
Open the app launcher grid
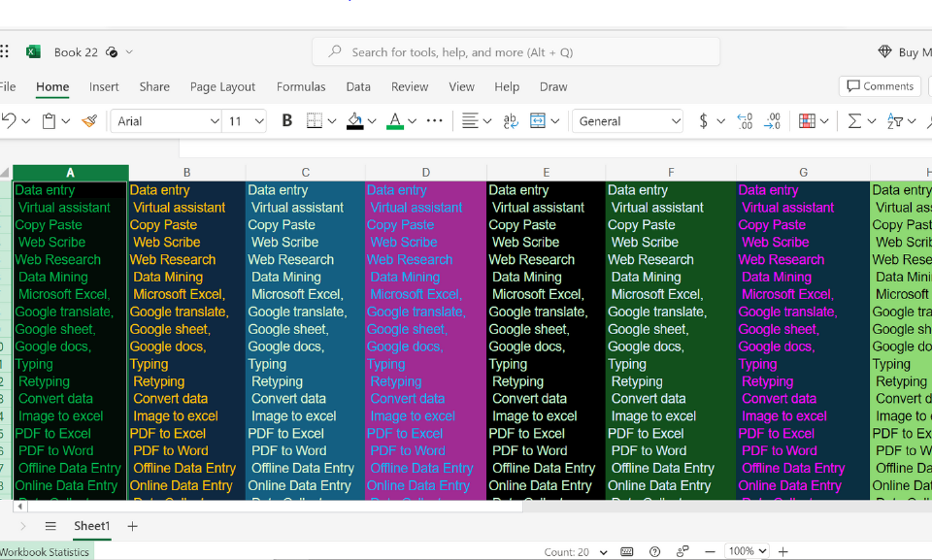[4, 51]
